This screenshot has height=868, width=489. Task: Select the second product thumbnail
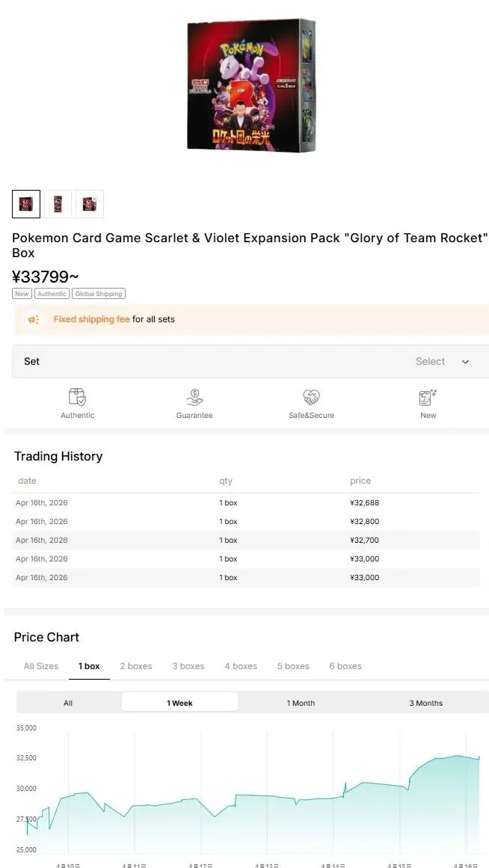[x=58, y=204]
